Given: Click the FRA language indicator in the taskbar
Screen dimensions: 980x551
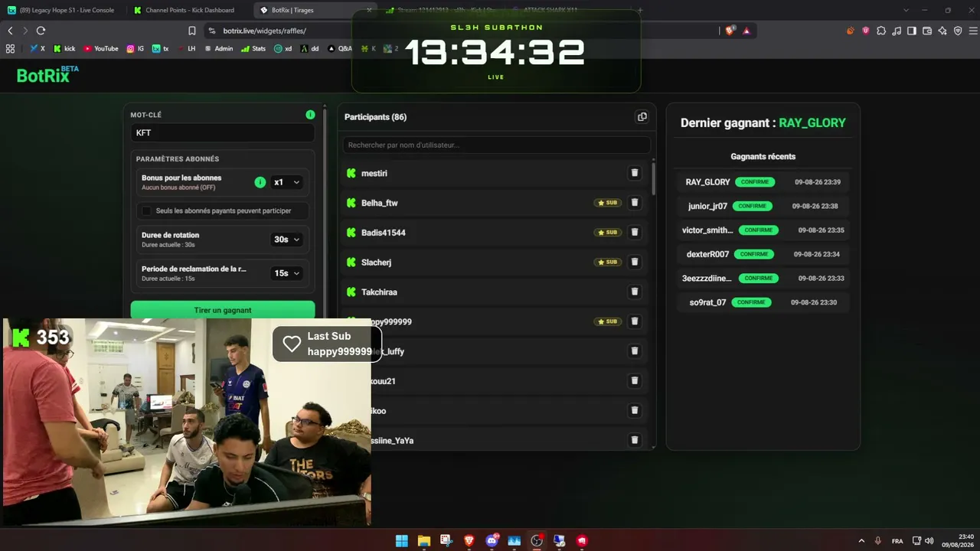Looking at the screenshot, I should [x=897, y=540].
